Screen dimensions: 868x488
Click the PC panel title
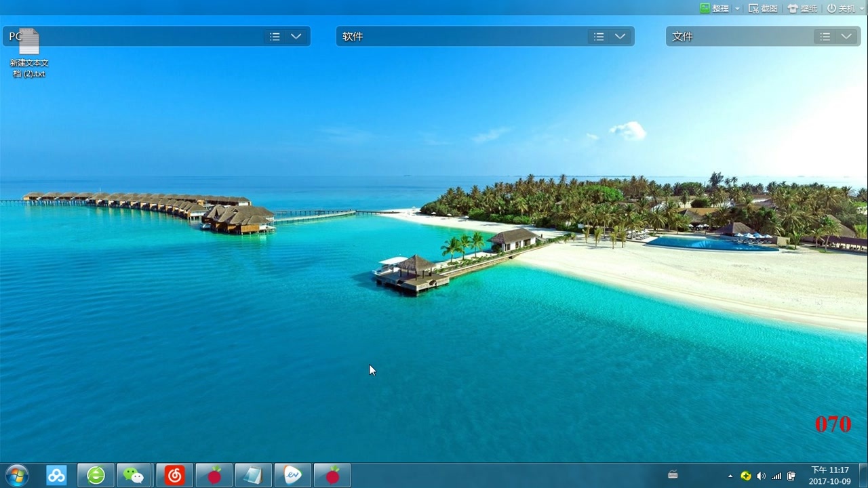pos(15,37)
